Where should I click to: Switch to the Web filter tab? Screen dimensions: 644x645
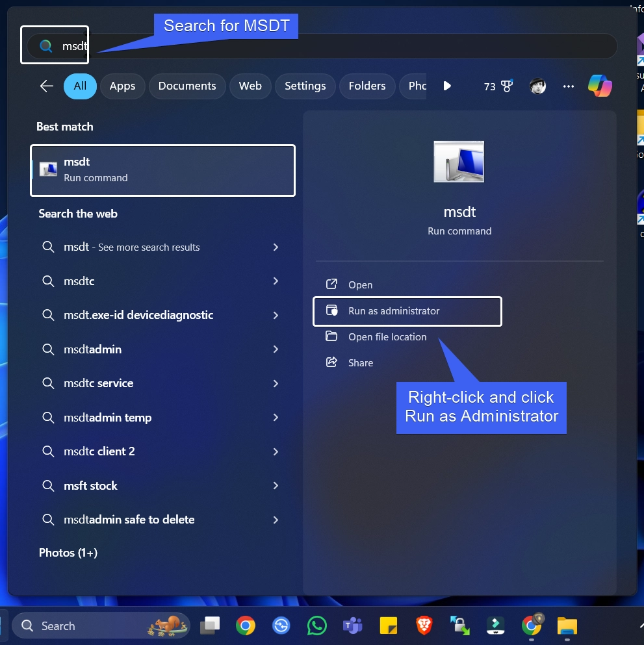point(250,86)
